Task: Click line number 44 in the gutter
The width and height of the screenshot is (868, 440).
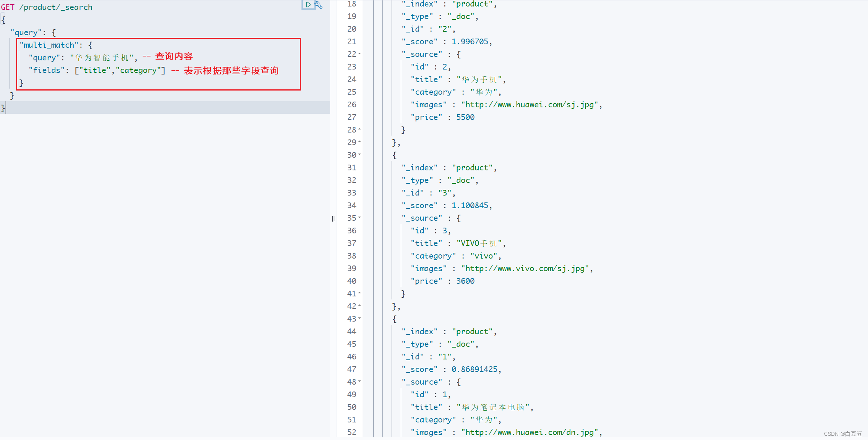Action: (x=351, y=332)
